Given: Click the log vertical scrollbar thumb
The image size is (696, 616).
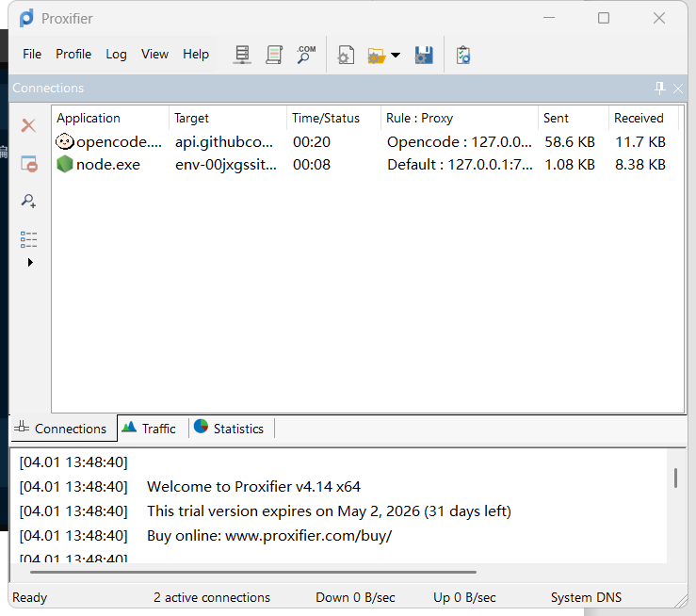Looking at the screenshot, I should [675, 478].
